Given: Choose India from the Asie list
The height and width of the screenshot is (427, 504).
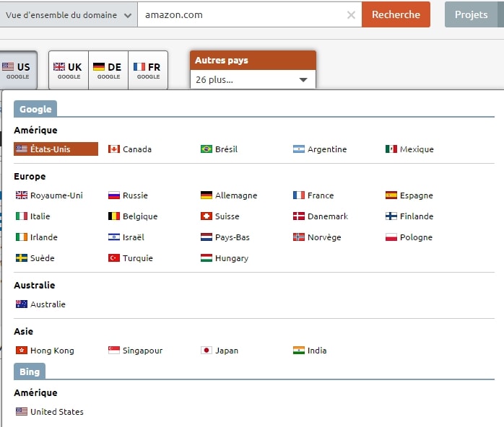Looking at the screenshot, I should [x=310, y=351].
